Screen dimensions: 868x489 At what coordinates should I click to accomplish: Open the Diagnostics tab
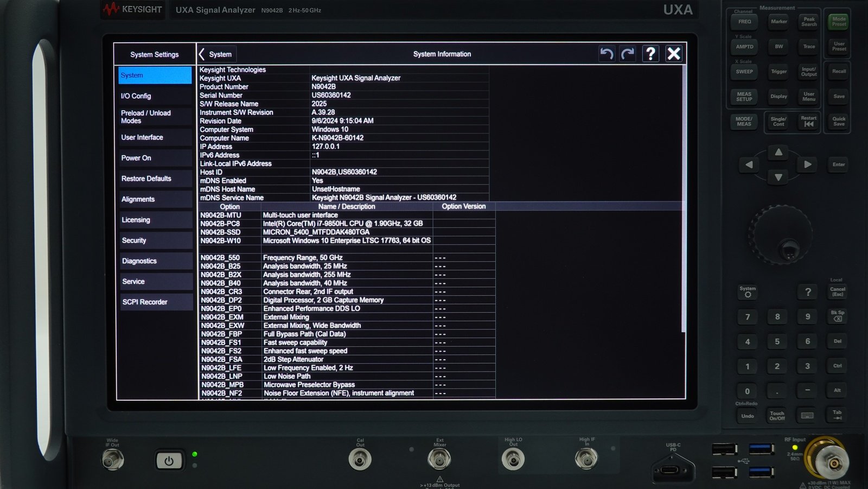(156, 261)
